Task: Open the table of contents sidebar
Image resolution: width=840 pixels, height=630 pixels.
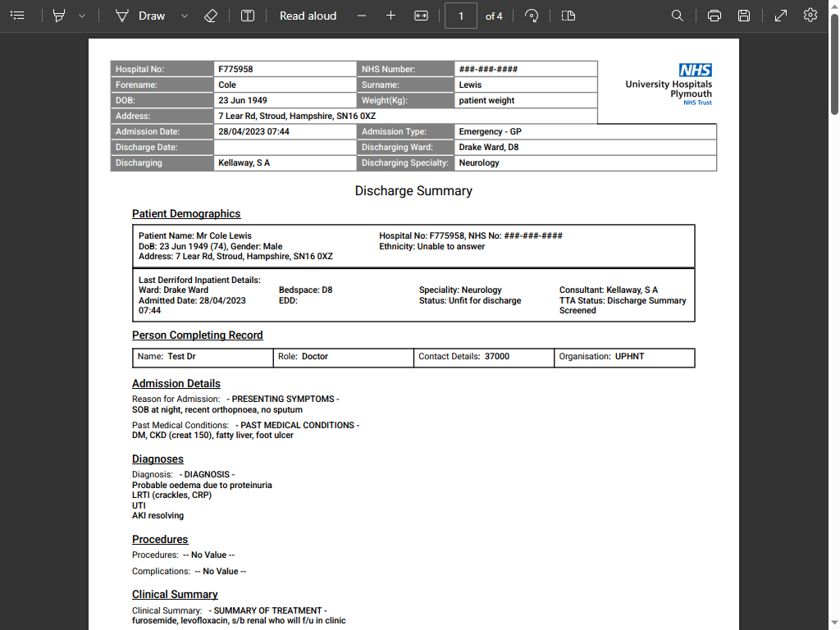Action: point(17,16)
